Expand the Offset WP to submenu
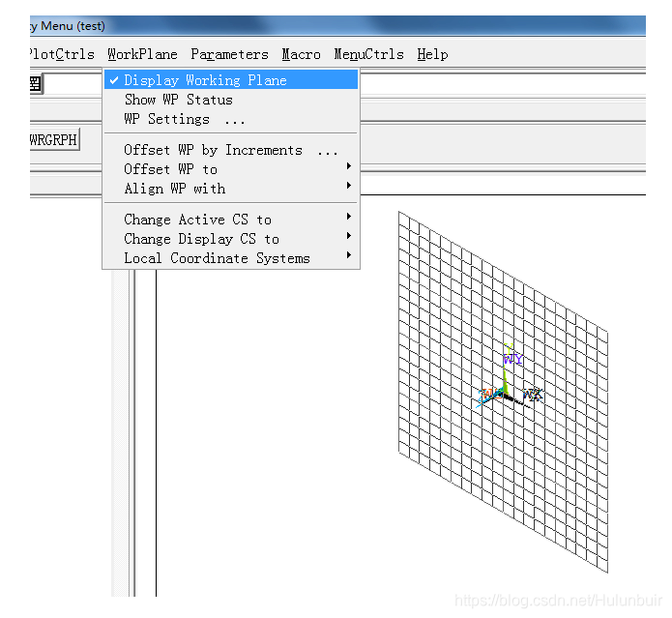672x618 pixels. 171,169
